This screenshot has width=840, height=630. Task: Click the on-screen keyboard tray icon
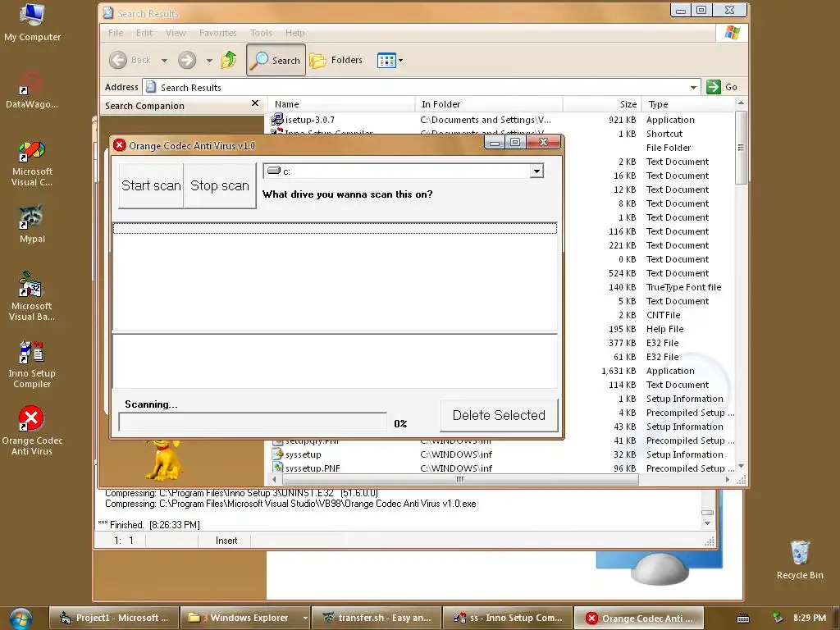click(743, 619)
